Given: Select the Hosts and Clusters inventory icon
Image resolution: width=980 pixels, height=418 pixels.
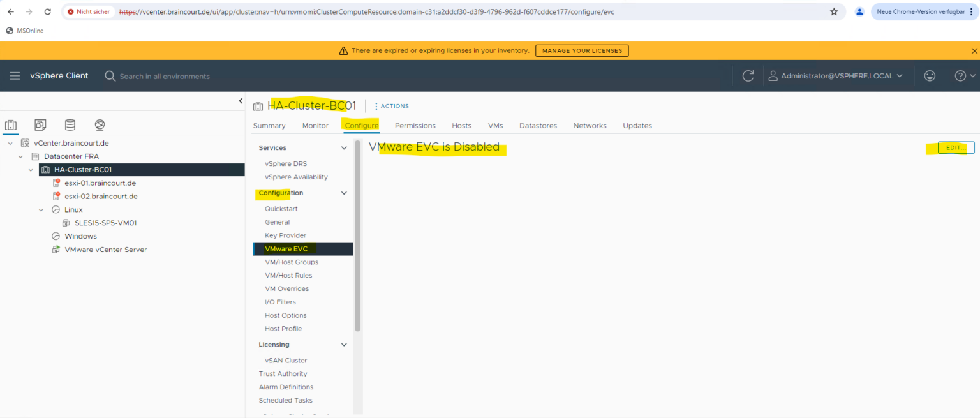Looking at the screenshot, I should (10, 124).
